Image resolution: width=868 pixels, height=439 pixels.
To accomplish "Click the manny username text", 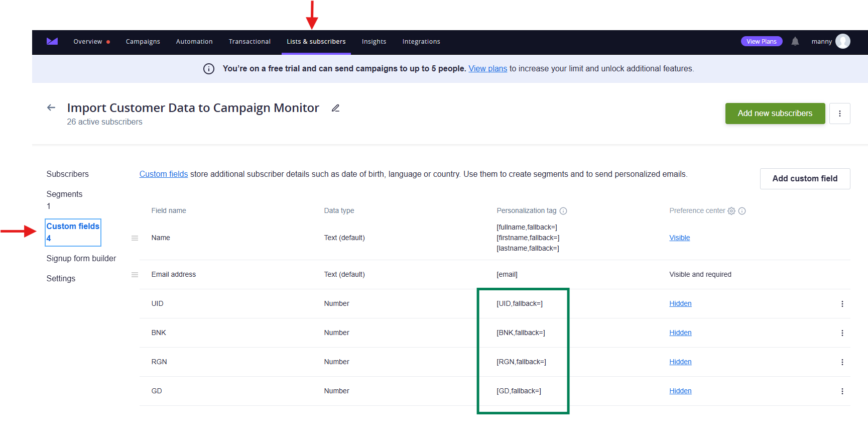I will point(822,42).
